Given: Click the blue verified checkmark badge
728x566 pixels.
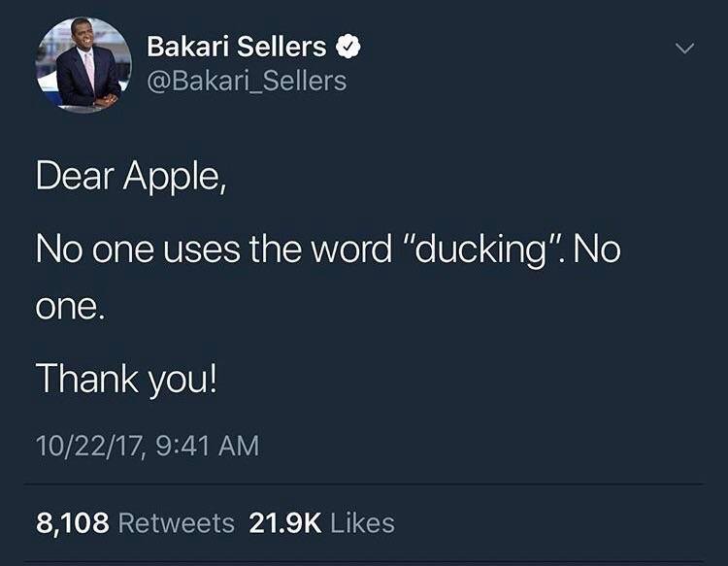Looking at the screenshot, I should click(x=345, y=47).
